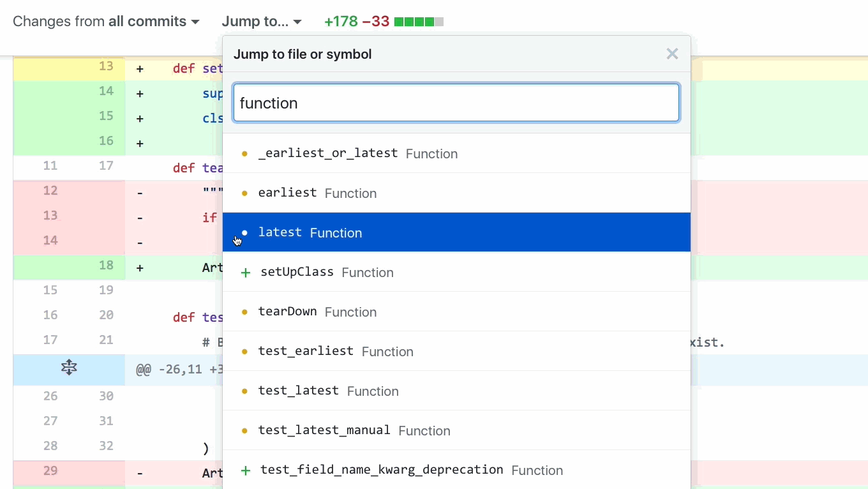Toggle the Jump to... dropdown
The image size is (868, 489).
pyautogui.click(x=262, y=22)
